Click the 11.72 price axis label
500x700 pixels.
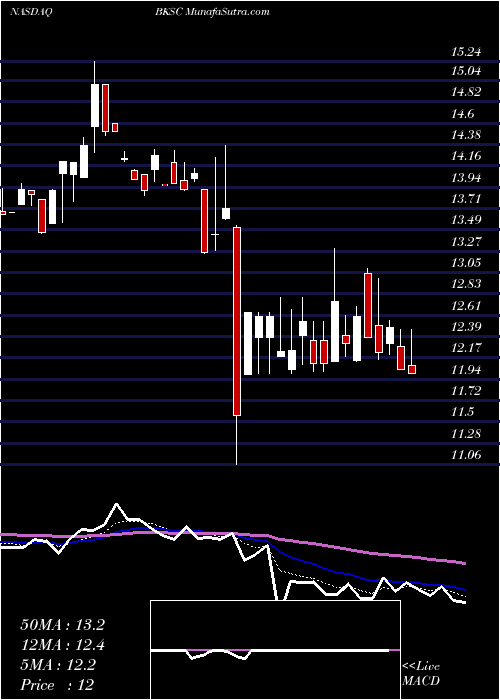click(466, 391)
